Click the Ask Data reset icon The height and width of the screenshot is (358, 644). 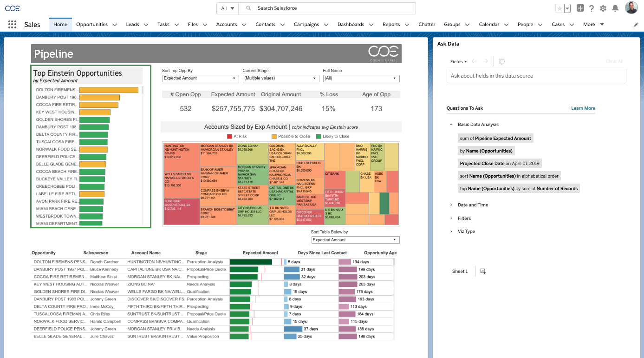(x=502, y=61)
